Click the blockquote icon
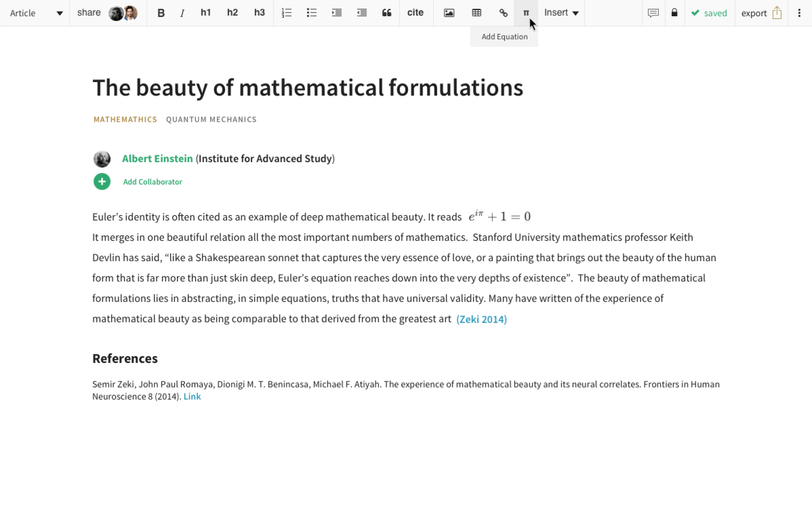This screenshot has height=508, width=812. tap(386, 13)
